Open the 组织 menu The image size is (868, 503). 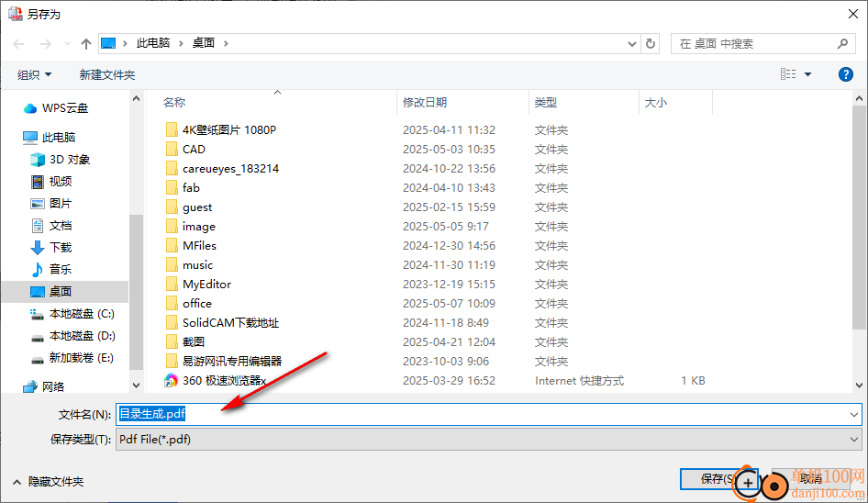click(x=34, y=74)
